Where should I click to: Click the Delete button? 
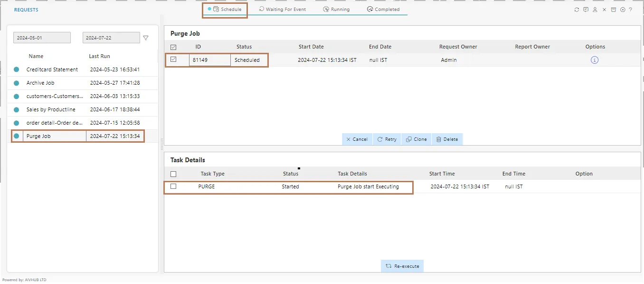447,139
